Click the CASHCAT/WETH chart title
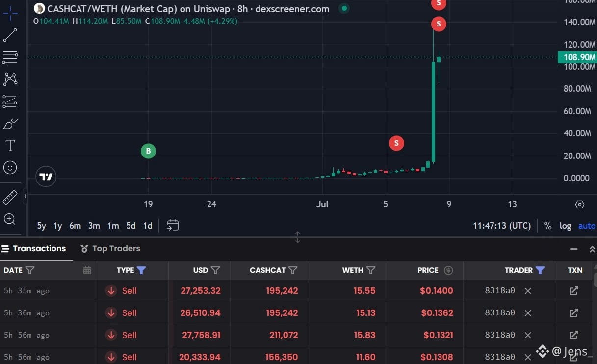The height and width of the screenshot is (364, 597). click(188, 9)
